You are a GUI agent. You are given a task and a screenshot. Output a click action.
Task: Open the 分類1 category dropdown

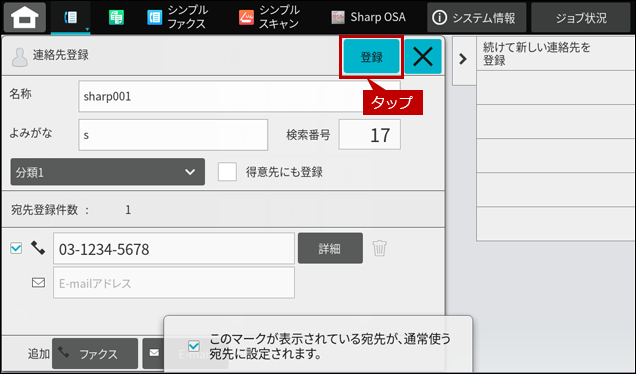point(107,172)
